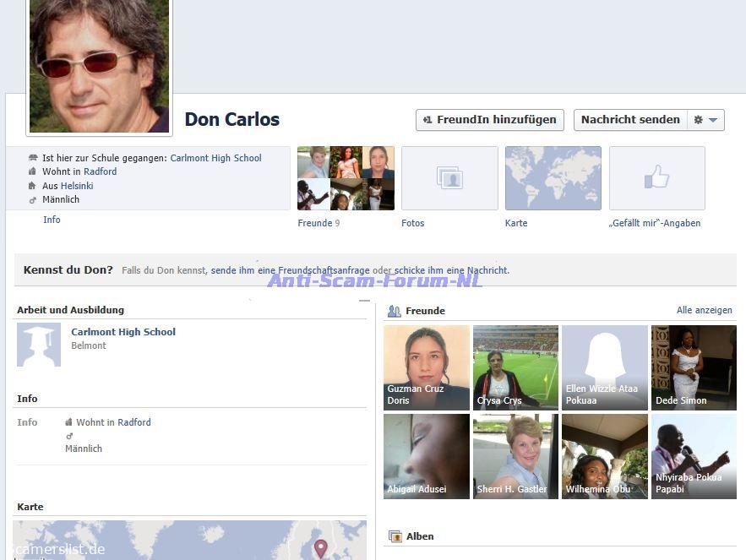
Task: Open the Info link under profile details
Action: pyautogui.click(x=52, y=220)
